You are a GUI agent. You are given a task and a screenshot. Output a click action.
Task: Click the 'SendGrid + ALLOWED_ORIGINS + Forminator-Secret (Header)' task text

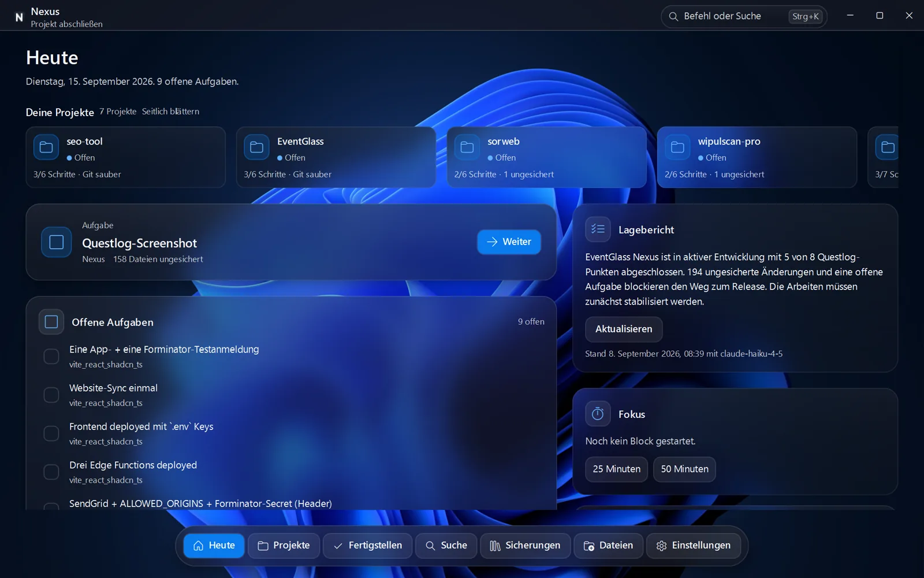tap(200, 503)
